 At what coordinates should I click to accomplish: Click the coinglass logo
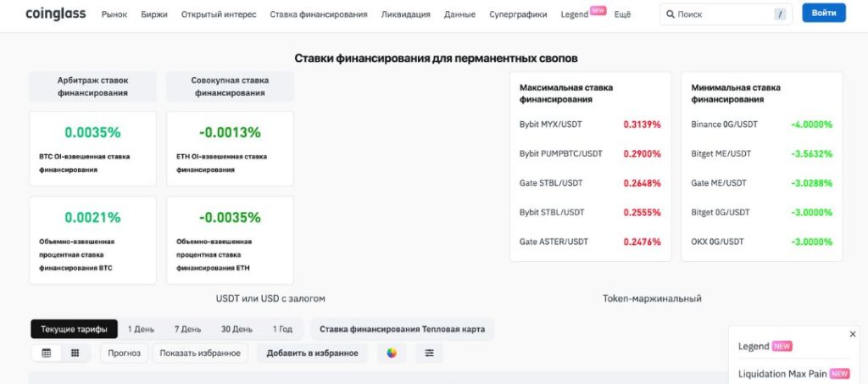point(55,14)
